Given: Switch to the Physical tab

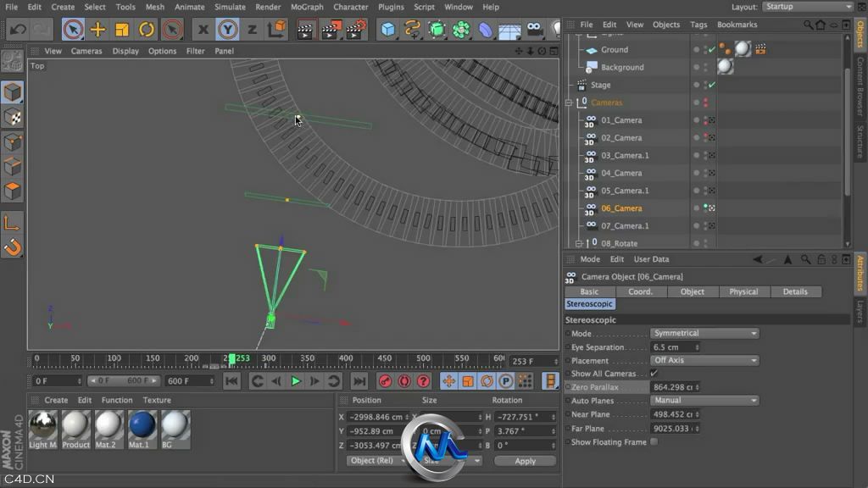Looking at the screenshot, I should (743, 291).
